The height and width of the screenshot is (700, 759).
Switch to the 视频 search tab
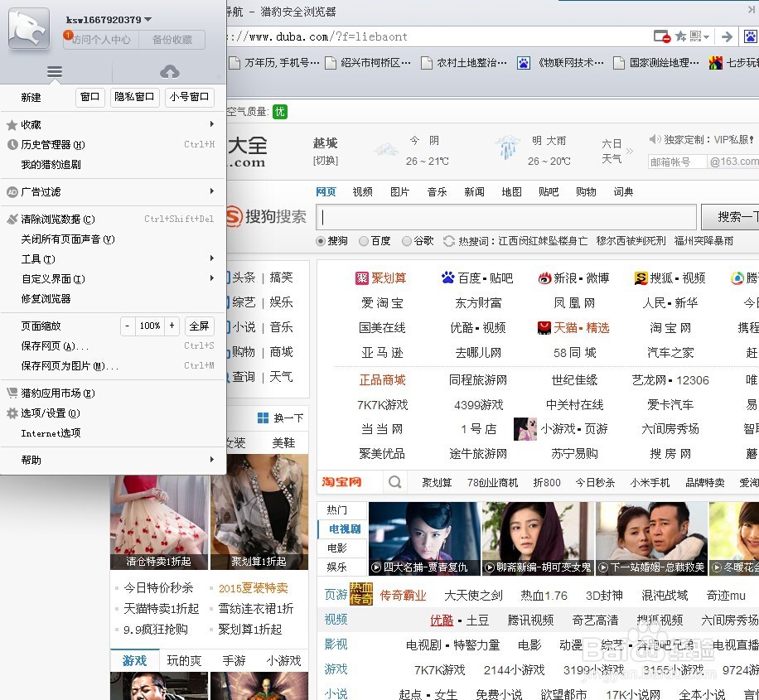click(363, 192)
